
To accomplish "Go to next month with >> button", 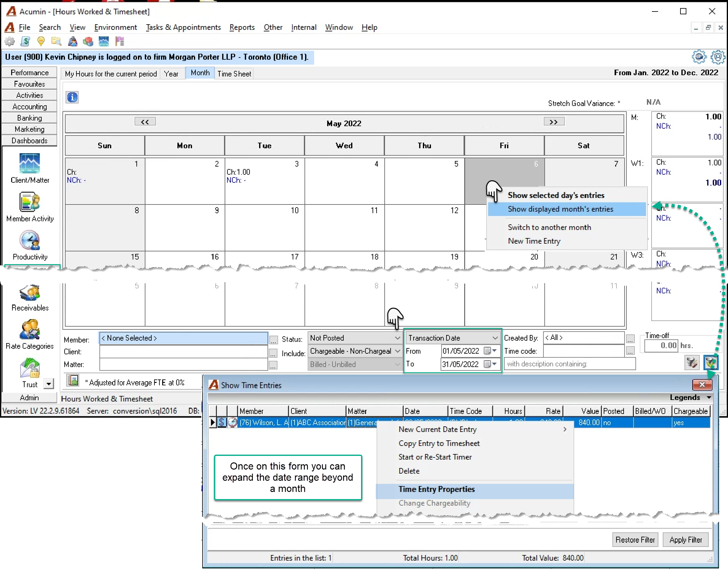I will click(x=554, y=122).
